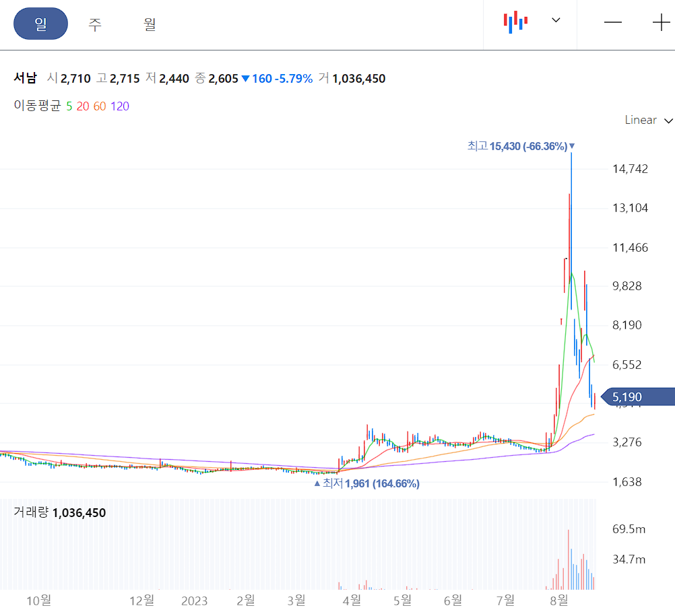Click the 60-day moving average label

[x=100, y=106]
